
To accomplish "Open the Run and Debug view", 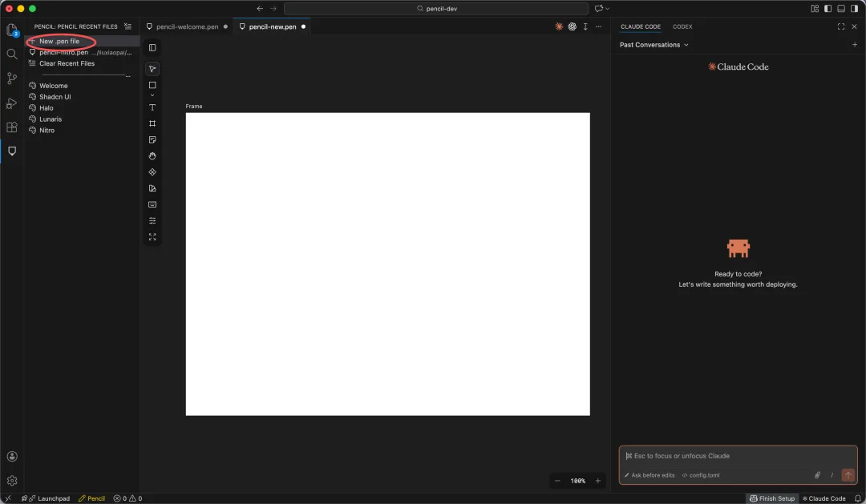I will coord(11,103).
